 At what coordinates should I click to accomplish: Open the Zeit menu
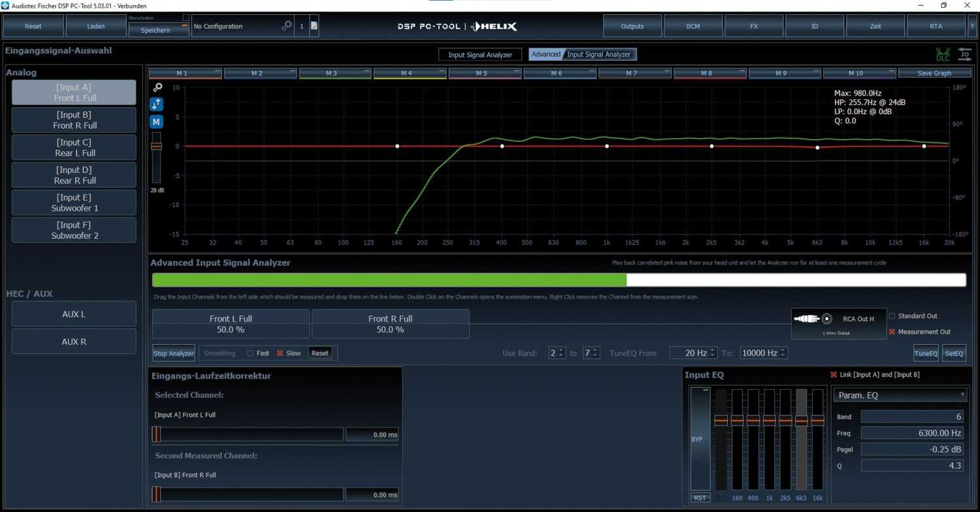point(875,26)
